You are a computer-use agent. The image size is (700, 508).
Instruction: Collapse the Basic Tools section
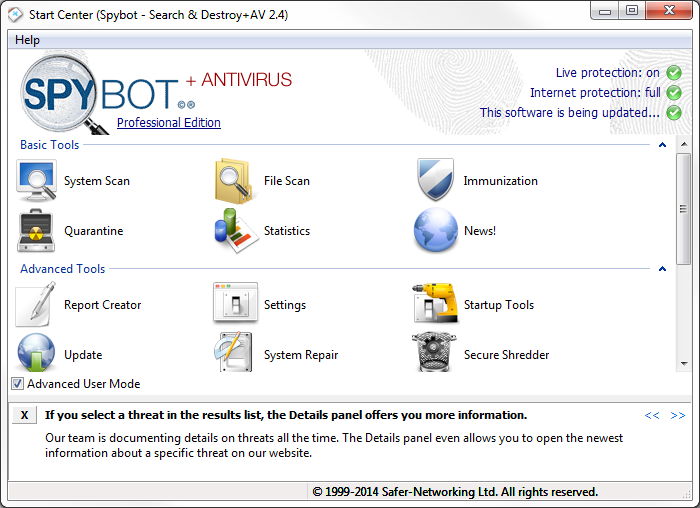tap(662, 145)
